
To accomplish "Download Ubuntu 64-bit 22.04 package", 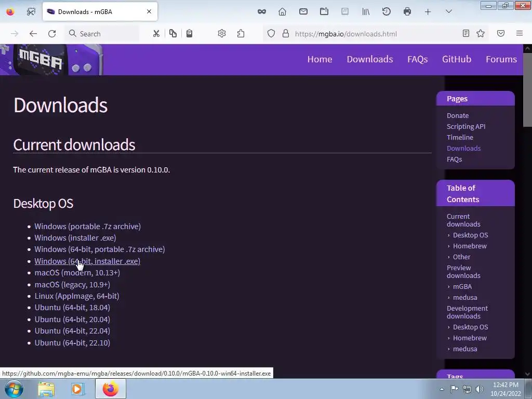I will [72, 331].
